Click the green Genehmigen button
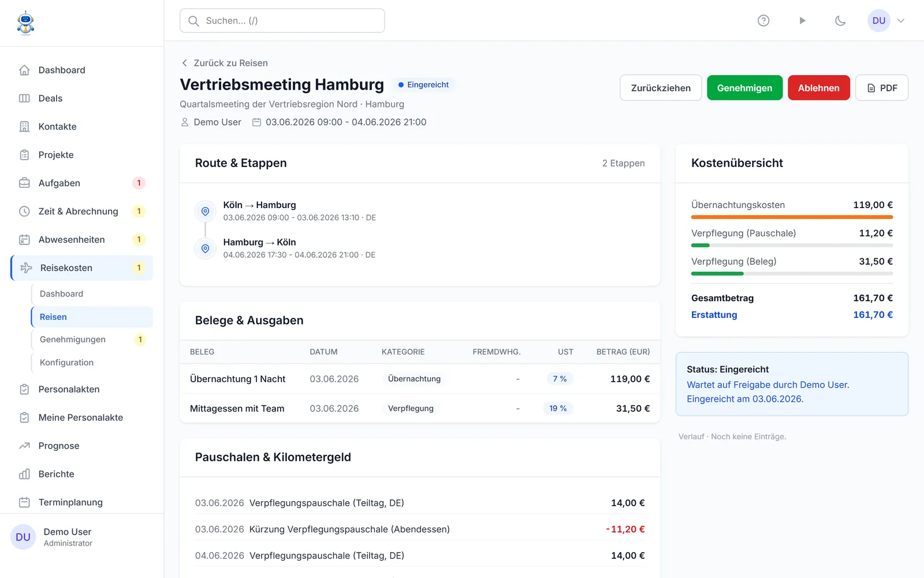924x578 pixels. click(x=744, y=88)
